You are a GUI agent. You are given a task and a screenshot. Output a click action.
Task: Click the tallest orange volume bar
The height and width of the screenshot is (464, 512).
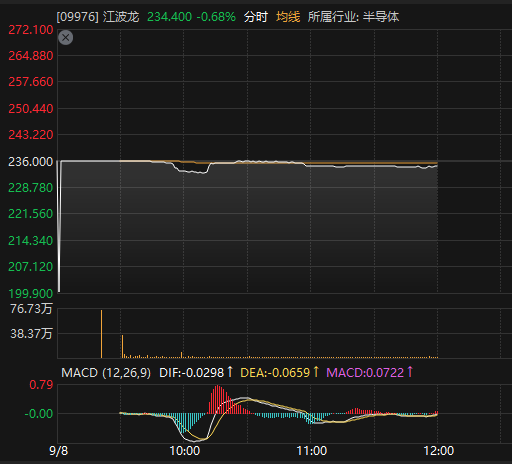tap(102, 334)
